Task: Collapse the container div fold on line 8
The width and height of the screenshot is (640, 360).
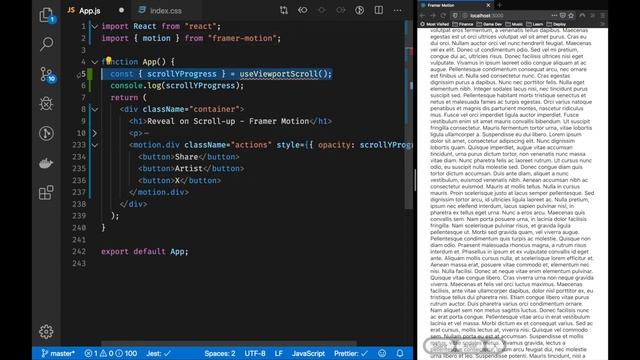Action: click(95, 109)
